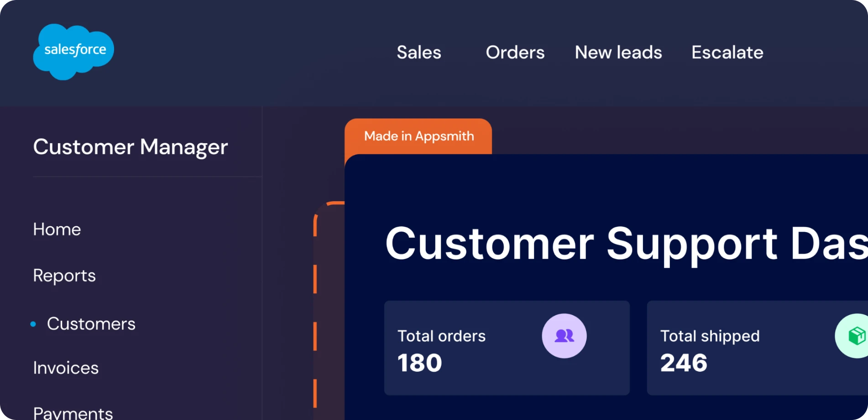Screen dimensions: 868x420
Task: Click Escalate in the top navigation
Action: coord(727,52)
